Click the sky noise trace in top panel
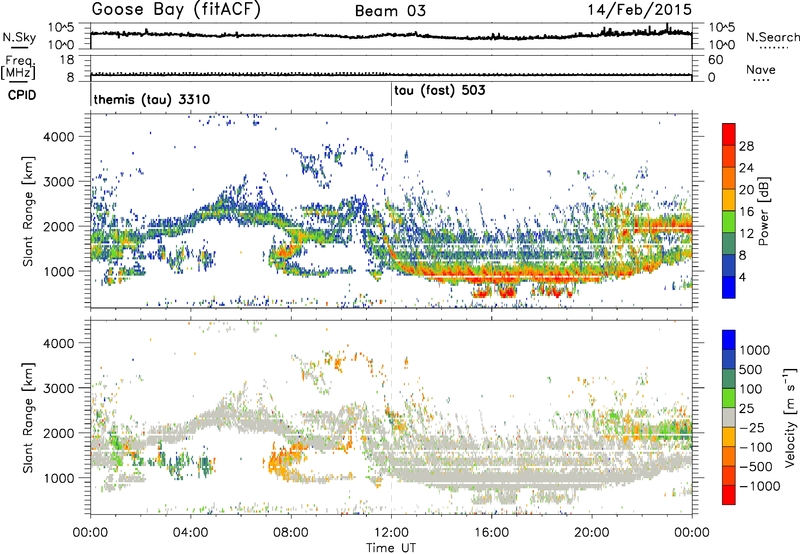Screen dimensions: 800x554 (391, 35)
